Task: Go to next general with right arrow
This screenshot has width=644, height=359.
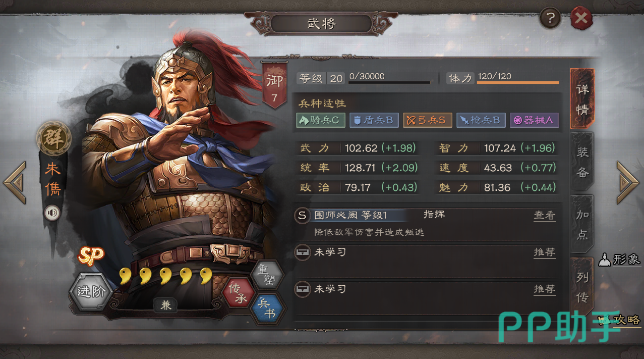Action: 628,183
